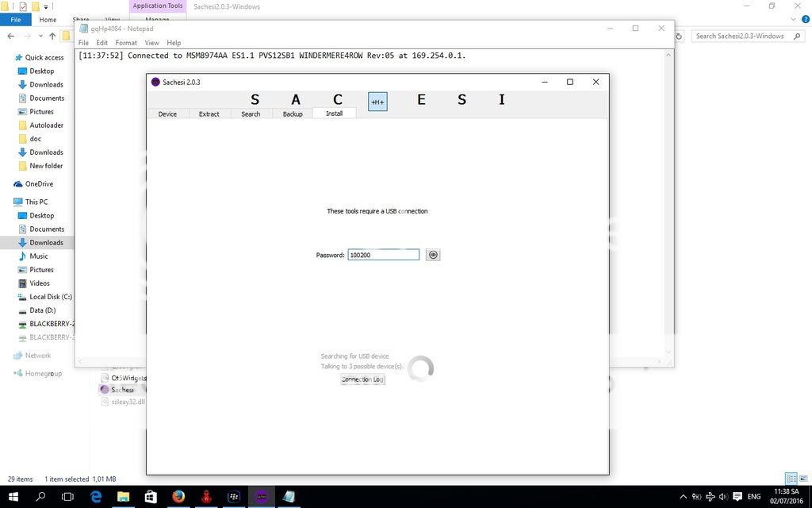Click the BlackBerry app icon on taskbar
The image size is (812, 508).
click(x=234, y=497)
